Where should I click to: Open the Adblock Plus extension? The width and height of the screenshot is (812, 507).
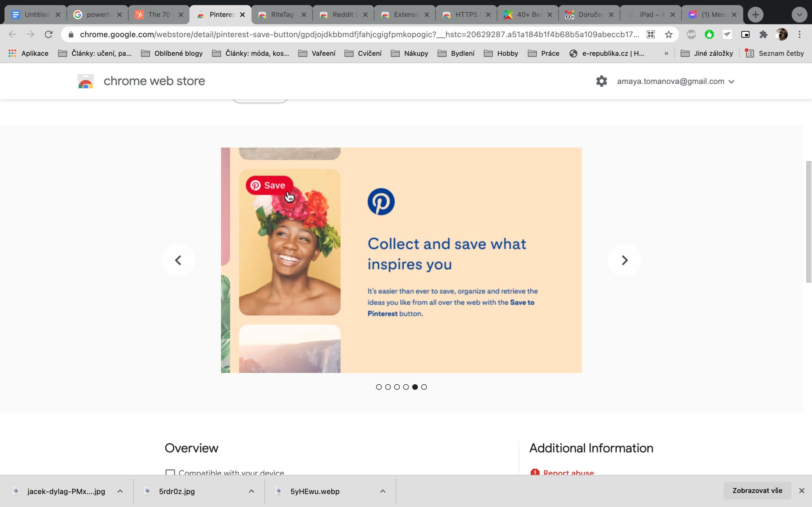(x=691, y=35)
